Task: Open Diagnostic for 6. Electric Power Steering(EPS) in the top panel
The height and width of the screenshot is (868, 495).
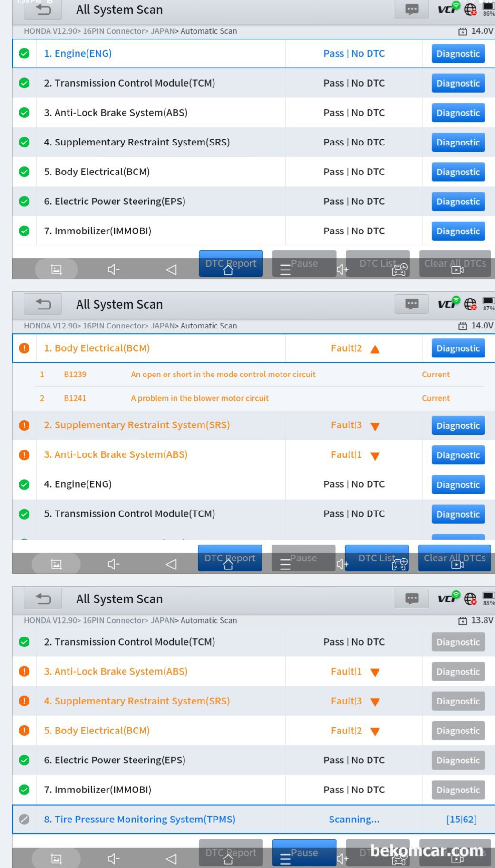Action: pos(458,201)
